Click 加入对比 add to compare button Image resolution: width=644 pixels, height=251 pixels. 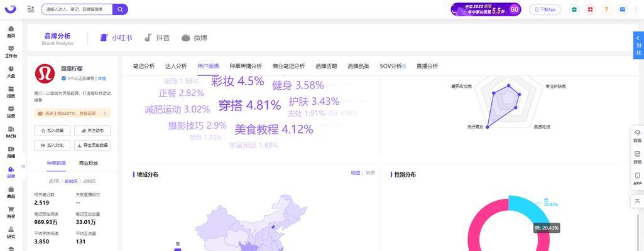point(52,145)
